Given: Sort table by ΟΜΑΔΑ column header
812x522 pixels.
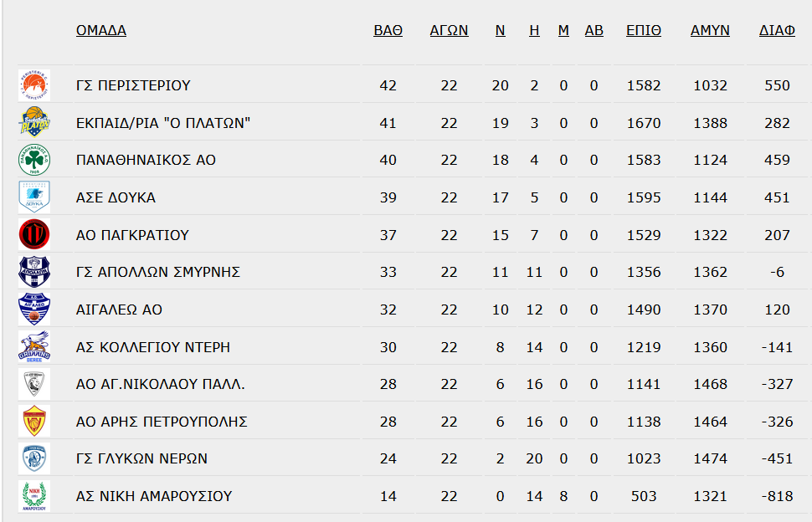Looking at the screenshot, I should coord(101,30).
